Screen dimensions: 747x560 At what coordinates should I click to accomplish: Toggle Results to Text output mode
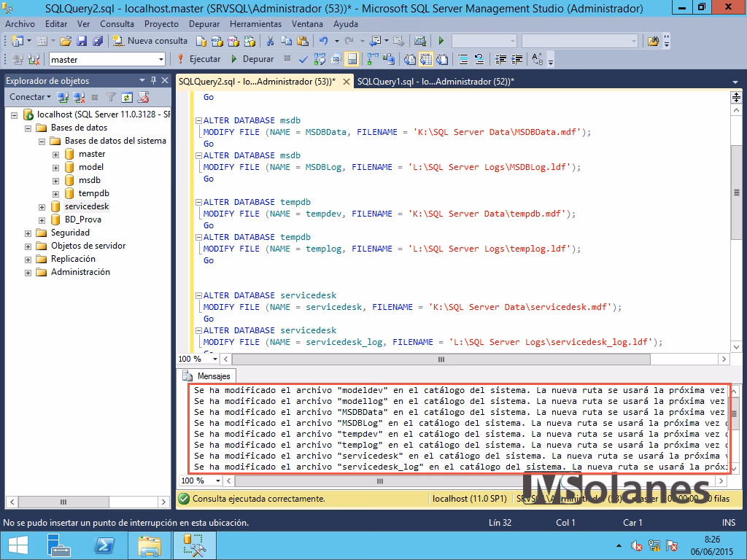coord(410,60)
